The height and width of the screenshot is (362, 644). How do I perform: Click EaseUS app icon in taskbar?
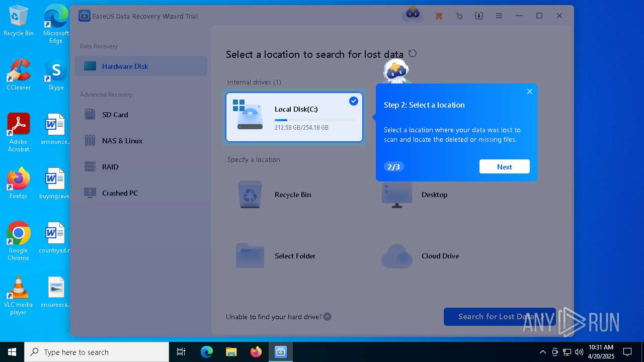(x=280, y=352)
